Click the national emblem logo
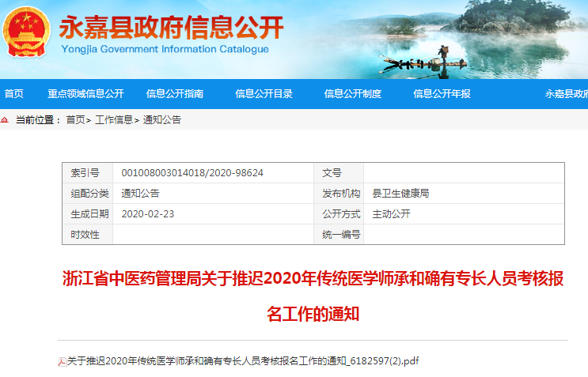The width and height of the screenshot is (588, 377). coord(28,32)
